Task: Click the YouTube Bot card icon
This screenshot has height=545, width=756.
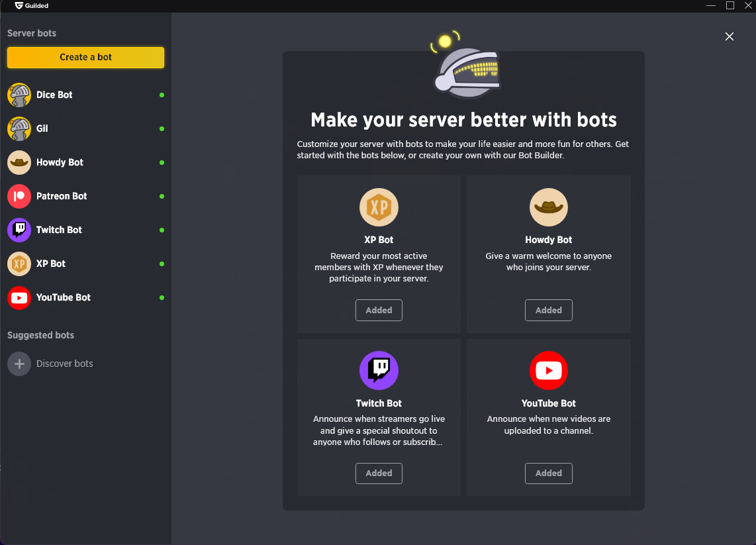Action: tap(549, 370)
